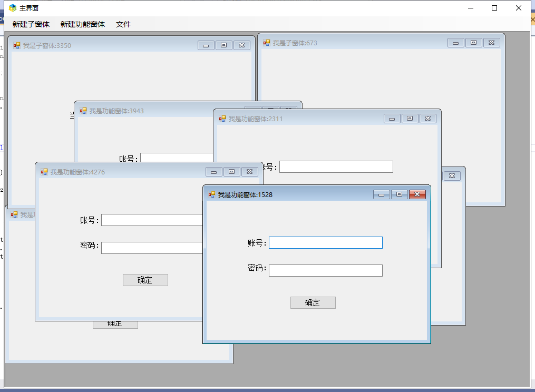Click the window icon of 我是功能窗体:1528
The image size is (535, 392).
click(212, 194)
